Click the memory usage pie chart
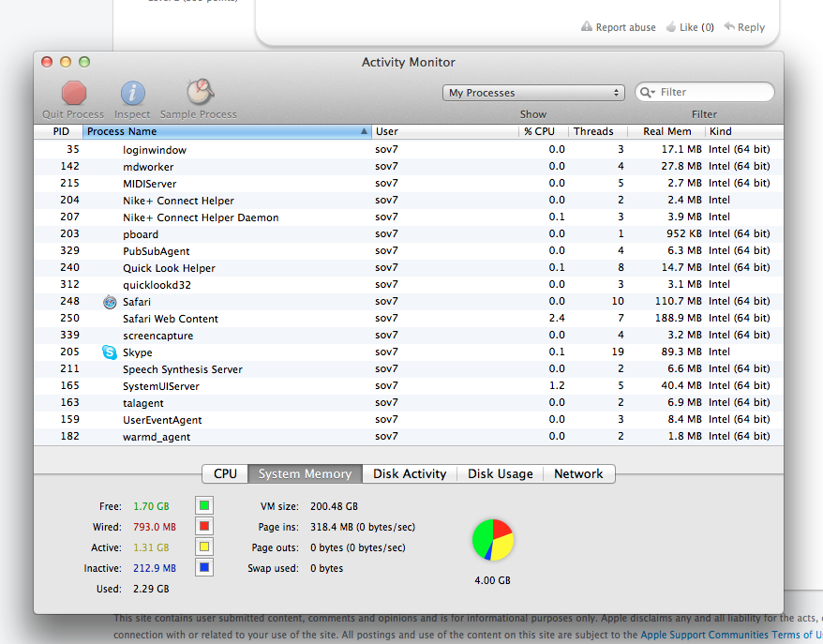The height and width of the screenshot is (644, 823). point(492,540)
